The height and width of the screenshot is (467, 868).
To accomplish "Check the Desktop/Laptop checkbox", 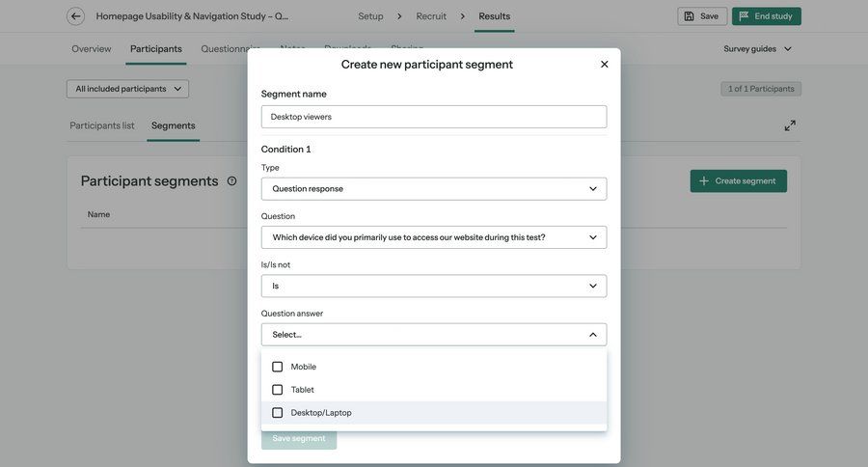I will point(278,413).
